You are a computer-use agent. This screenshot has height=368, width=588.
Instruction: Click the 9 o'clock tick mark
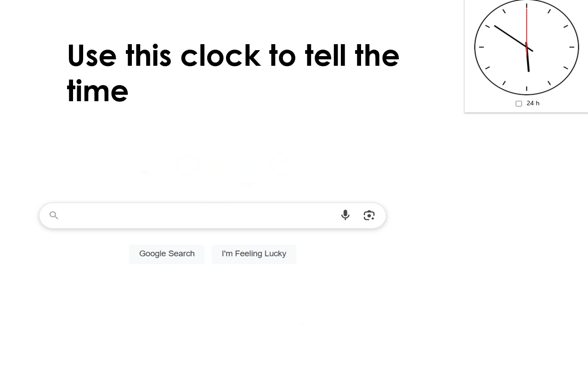481,47
